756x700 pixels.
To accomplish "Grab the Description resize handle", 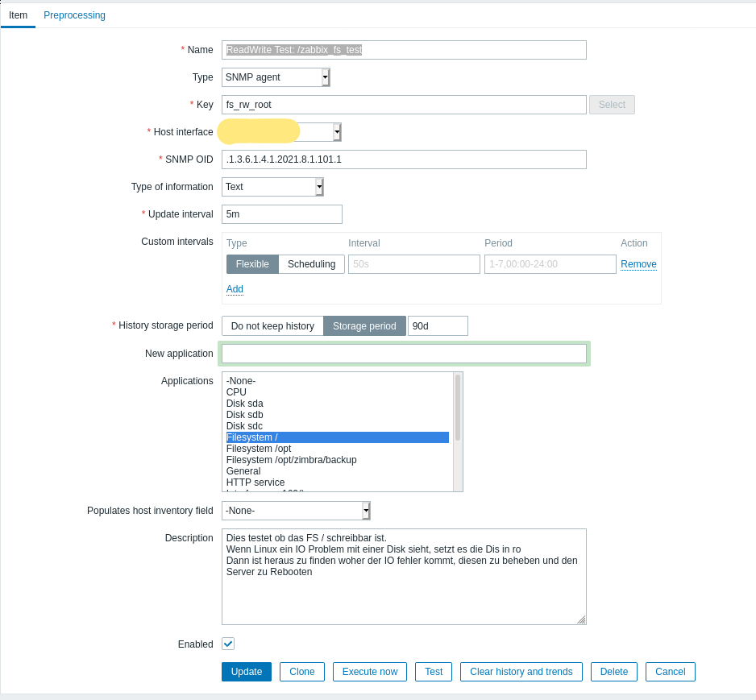I will (581, 620).
